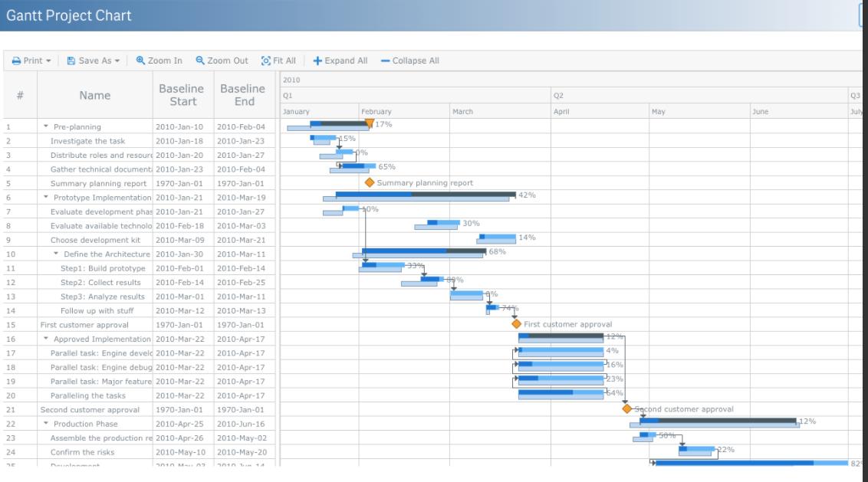Image resolution: width=868 pixels, height=482 pixels.
Task: Click the Baseline Start column header
Action: click(181, 95)
